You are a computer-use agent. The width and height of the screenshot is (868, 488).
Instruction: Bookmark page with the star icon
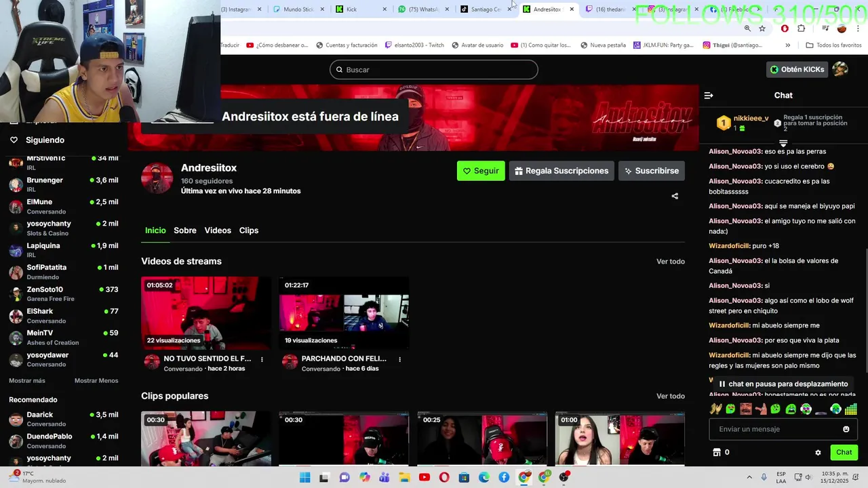[762, 28]
